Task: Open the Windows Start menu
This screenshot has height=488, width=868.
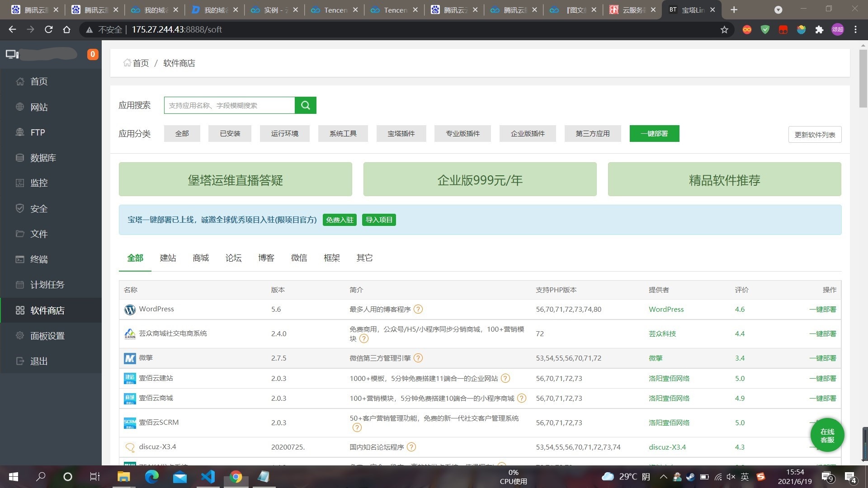Action: tap(14, 476)
